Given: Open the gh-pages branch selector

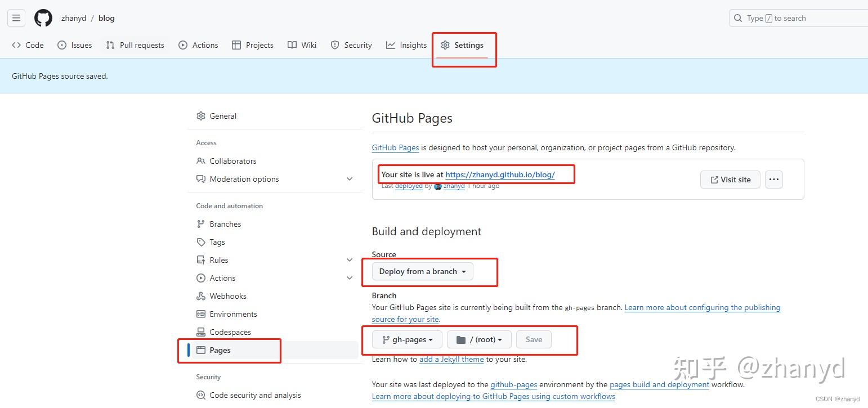Looking at the screenshot, I should (406, 339).
